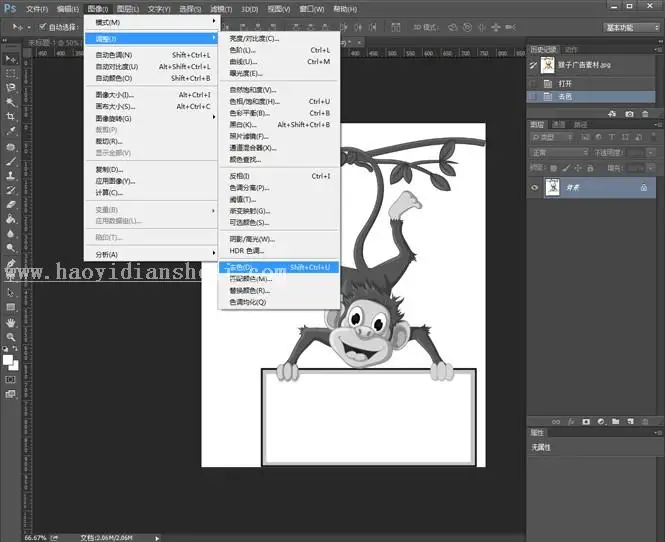Click background color swatch
This screenshot has height=542, width=665.
(x=15, y=366)
